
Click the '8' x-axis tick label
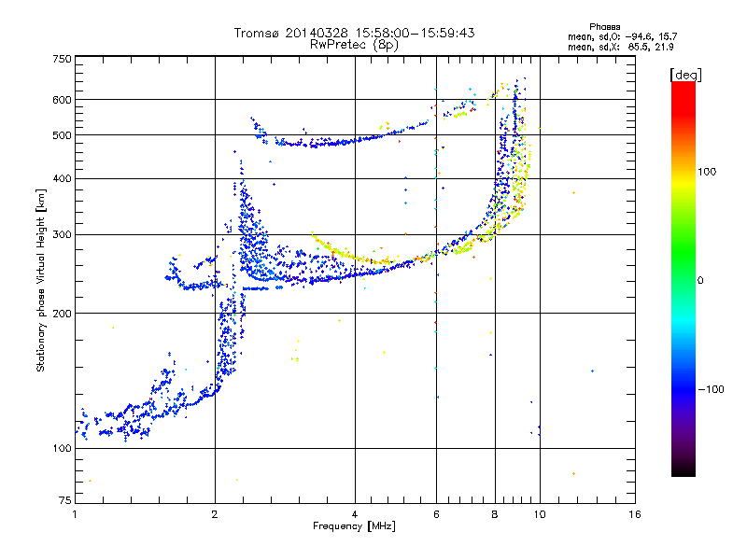[495, 514]
